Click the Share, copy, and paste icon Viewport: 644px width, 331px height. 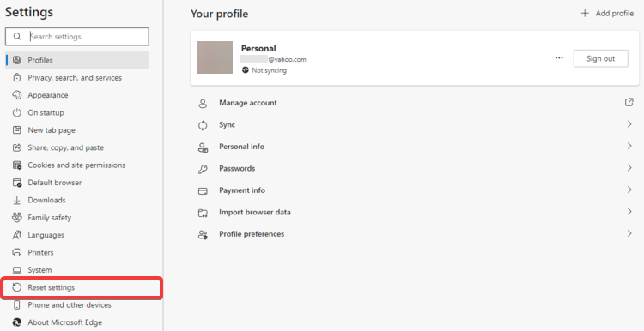[17, 147]
